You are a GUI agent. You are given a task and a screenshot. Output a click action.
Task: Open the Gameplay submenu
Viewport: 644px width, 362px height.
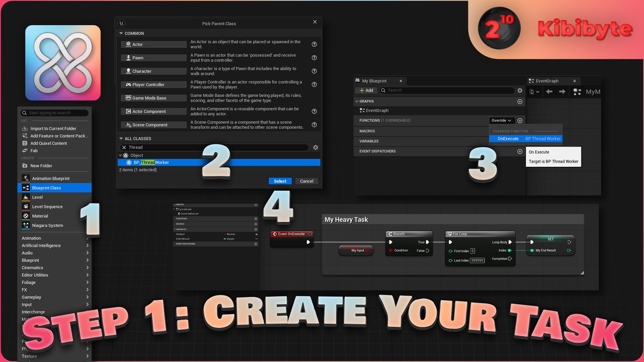point(54,297)
